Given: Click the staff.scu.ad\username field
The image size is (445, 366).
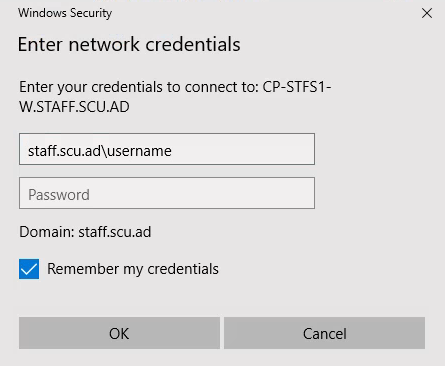Looking at the screenshot, I should click(x=167, y=149).
